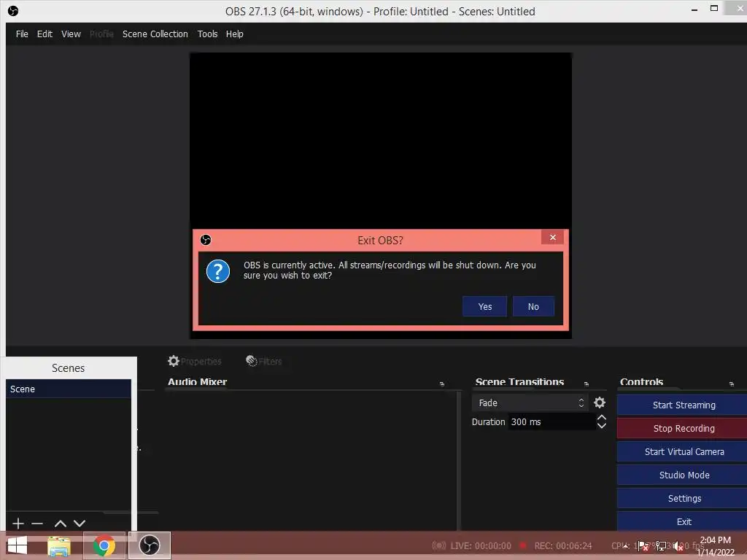The height and width of the screenshot is (560, 747).
Task: Move the scene up with the up arrow
Action: tap(60, 524)
